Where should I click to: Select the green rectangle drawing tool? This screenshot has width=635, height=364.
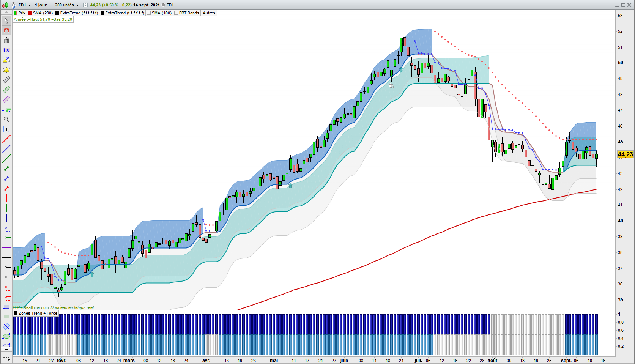(6, 317)
